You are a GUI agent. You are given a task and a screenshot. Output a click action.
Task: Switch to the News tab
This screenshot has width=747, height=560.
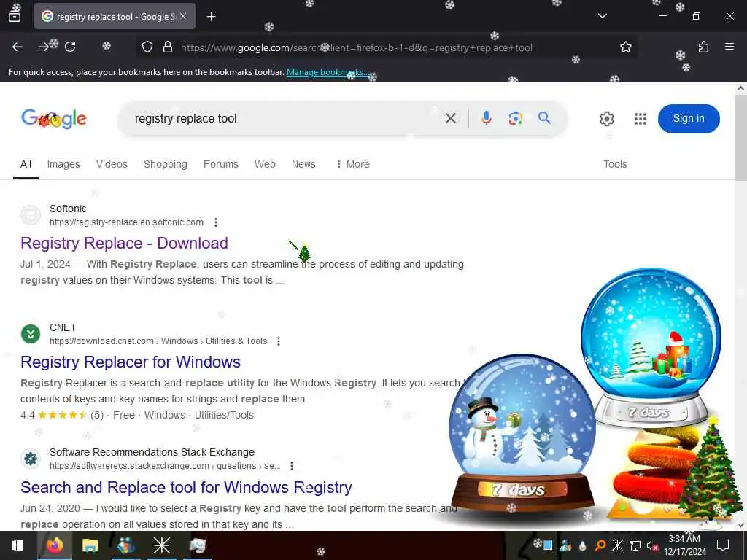[x=303, y=164]
